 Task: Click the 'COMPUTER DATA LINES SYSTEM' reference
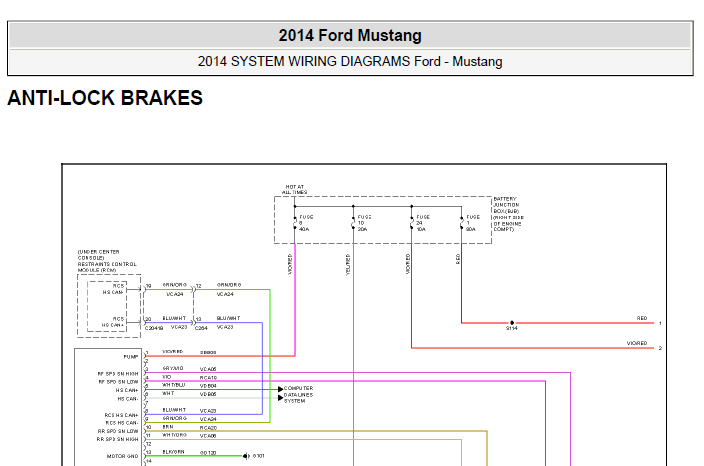[x=299, y=395]
